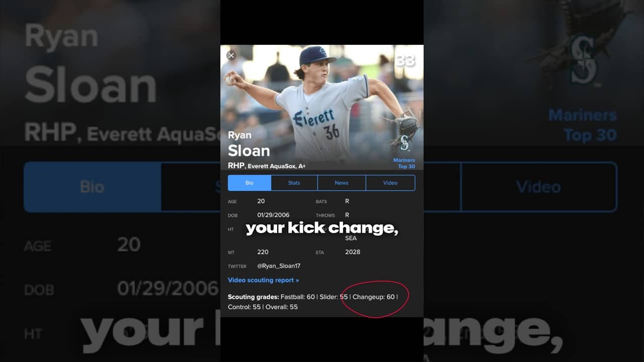Screen dimensions: 644x362
Task: Click the Overall: 55 scouting grade
Action: coord(282,307)
